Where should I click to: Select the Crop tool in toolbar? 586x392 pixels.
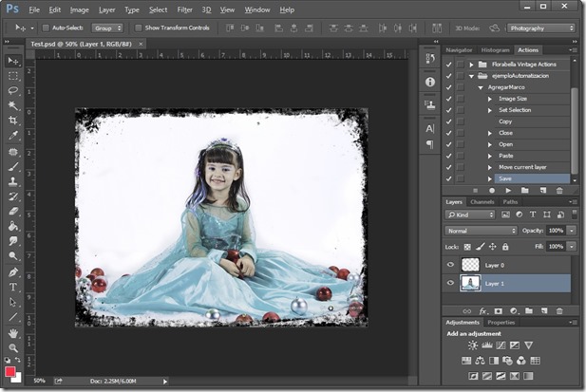13,121
